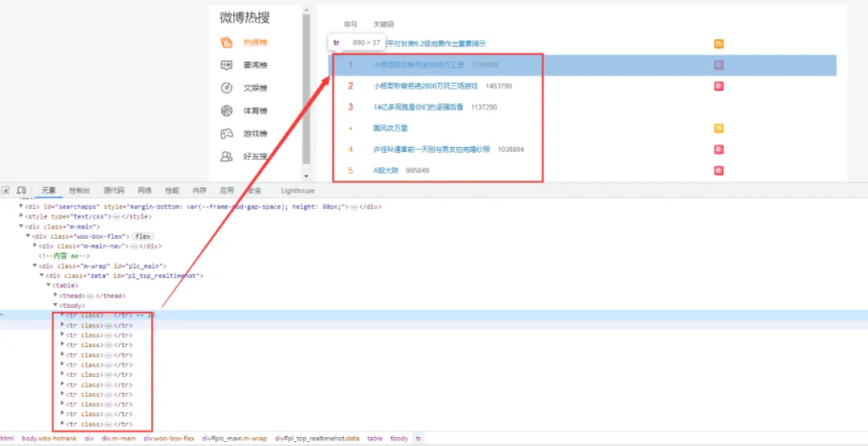Image resolution: width=868 pixels, height=446 pixels.
Task: Click the 体育榜 basketball icon
Action: [227, 111]
